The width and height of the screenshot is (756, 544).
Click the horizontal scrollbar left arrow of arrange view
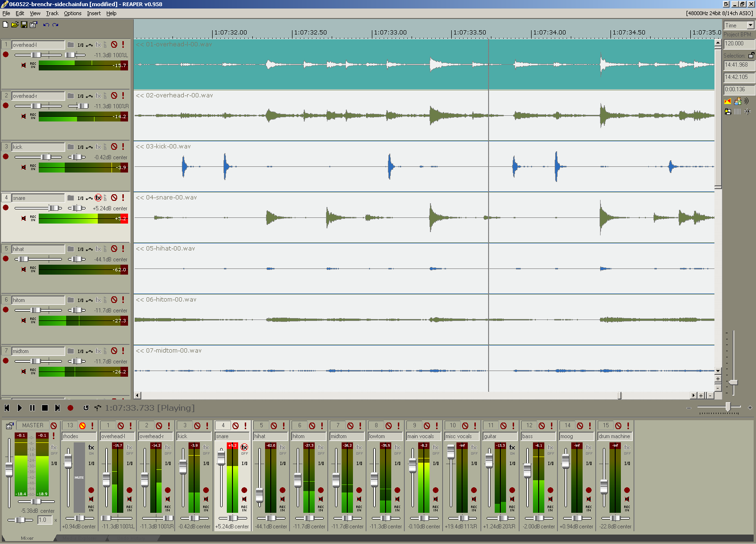137,395
